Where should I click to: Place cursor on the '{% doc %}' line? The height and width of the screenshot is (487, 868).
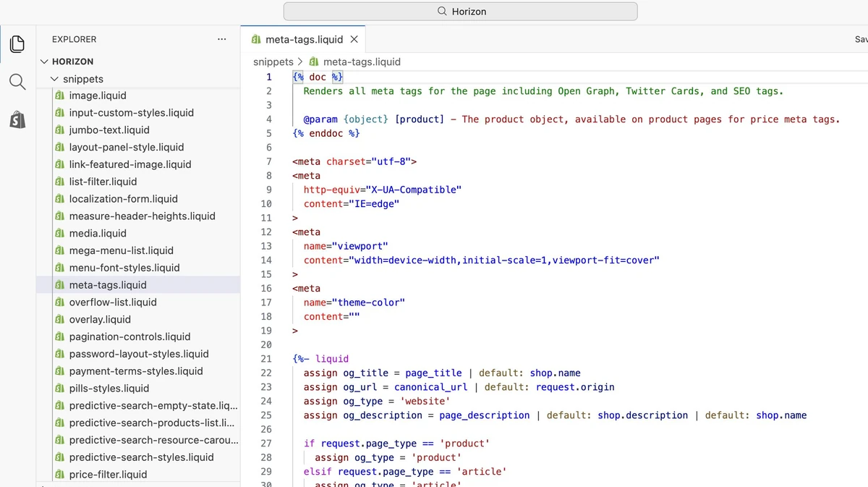pos(318,77)
